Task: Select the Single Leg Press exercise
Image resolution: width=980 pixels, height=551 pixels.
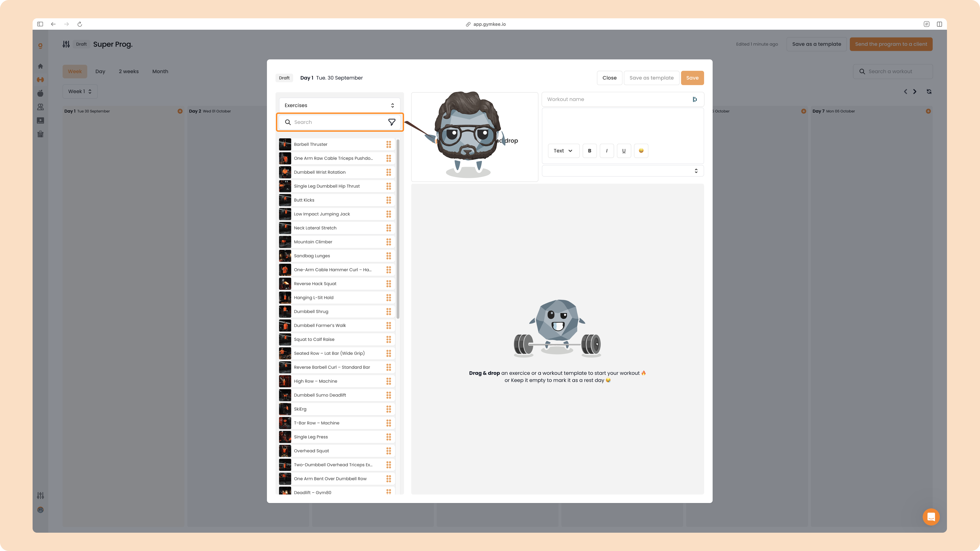Action: (x=337, y=437)
